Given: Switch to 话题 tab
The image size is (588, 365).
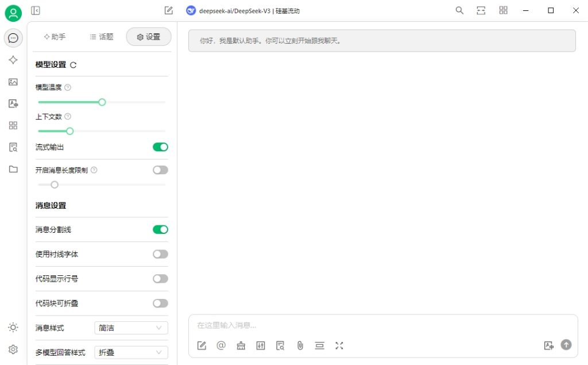Looking at the screenshot, I should click(x=102, y=37).
